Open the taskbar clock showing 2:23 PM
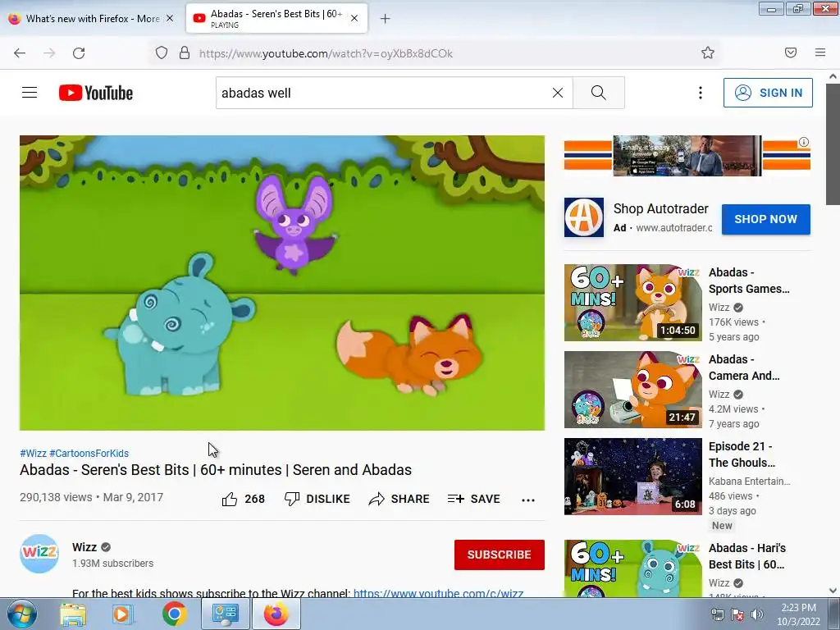 (x=798, y=614)
